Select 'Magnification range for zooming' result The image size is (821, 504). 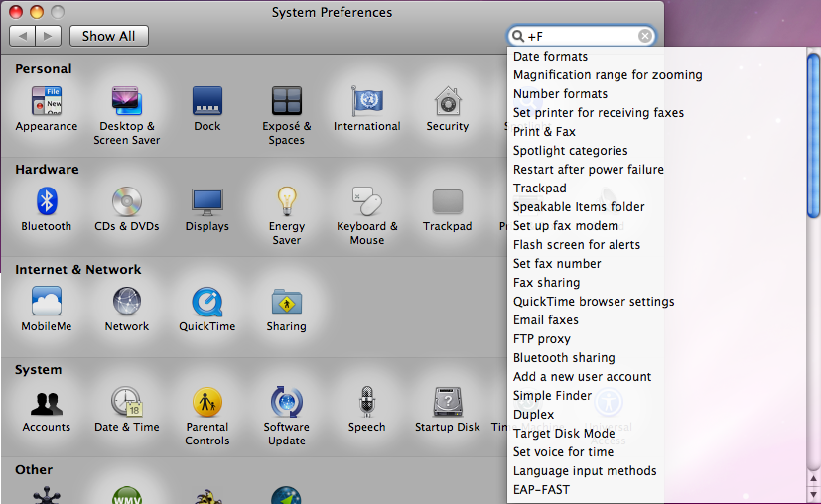tap(608, 74)
